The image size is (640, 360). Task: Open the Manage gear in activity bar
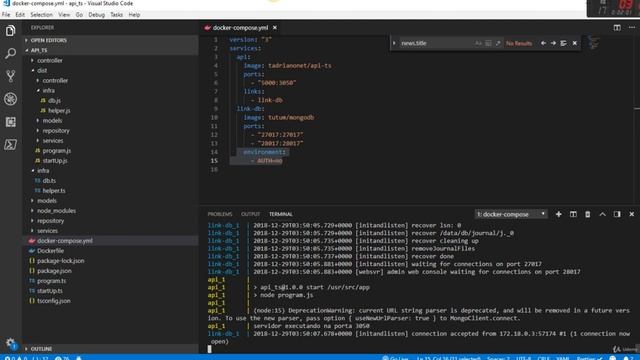pos(10,343)
